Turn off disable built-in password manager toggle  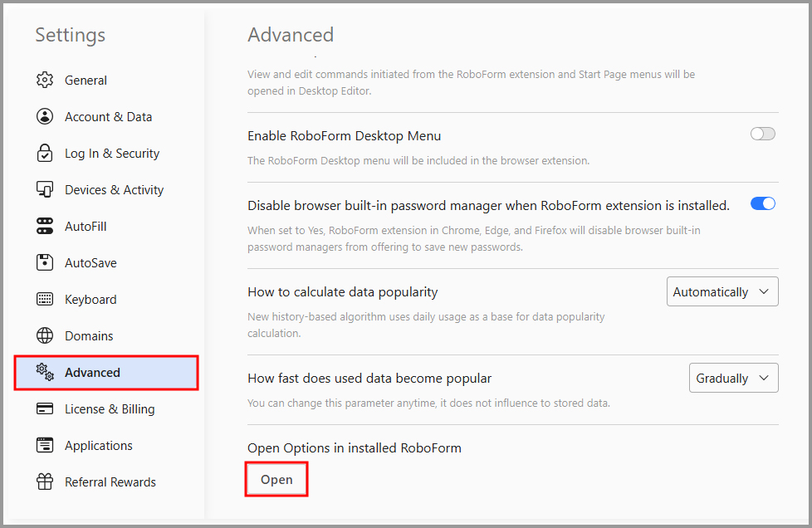(x=762, y=204)
